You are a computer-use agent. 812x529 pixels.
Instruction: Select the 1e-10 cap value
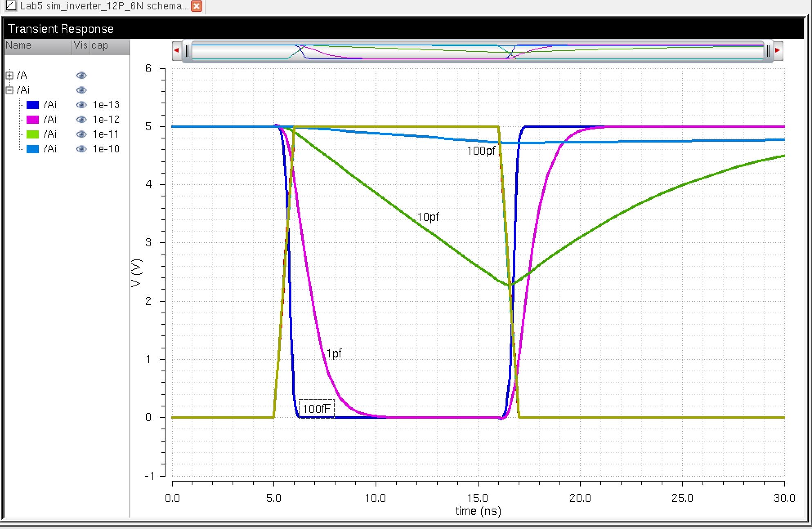[106, 149]
